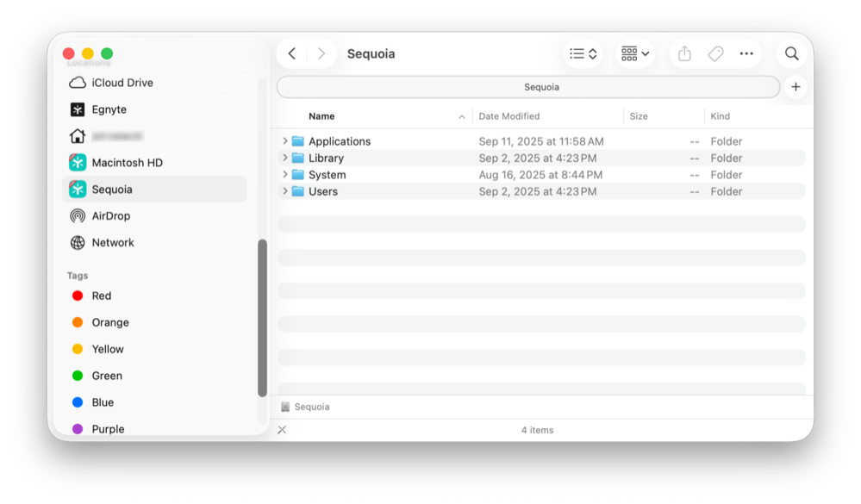Viewport: 861px width, 504px height.
Task: Open AirDrop from the sidebar
Action: [115, 215]
